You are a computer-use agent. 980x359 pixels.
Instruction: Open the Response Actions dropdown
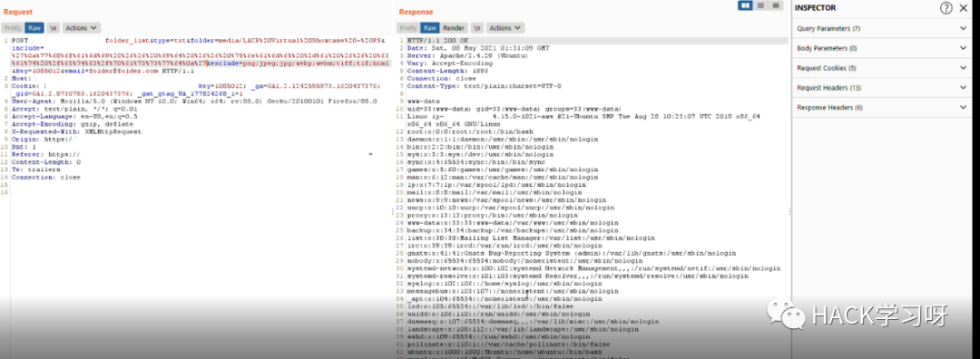[x=505, y=28]
